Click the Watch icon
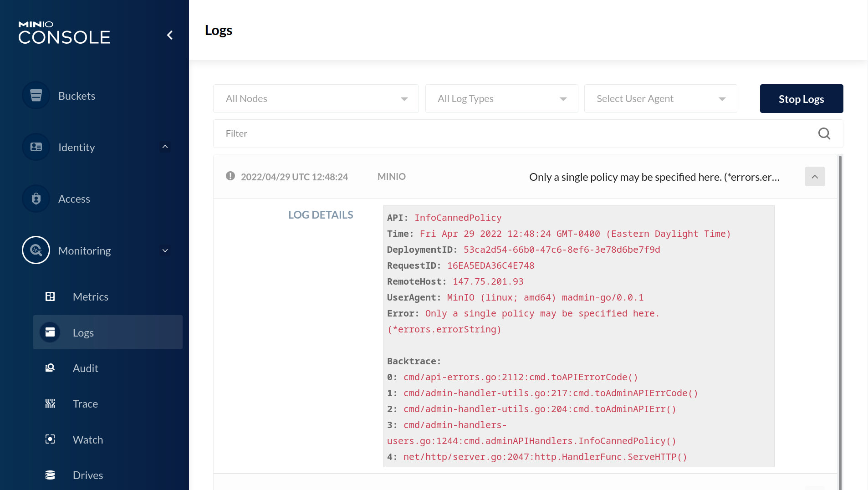This screenshot has height=490, width=868. tap(50, 439)
